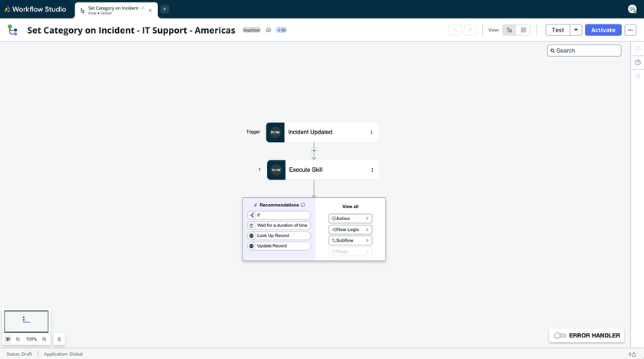Expand the Subflow category
Image resolution: width=644 pixels, height=359 pixels.
click(350, 240)
